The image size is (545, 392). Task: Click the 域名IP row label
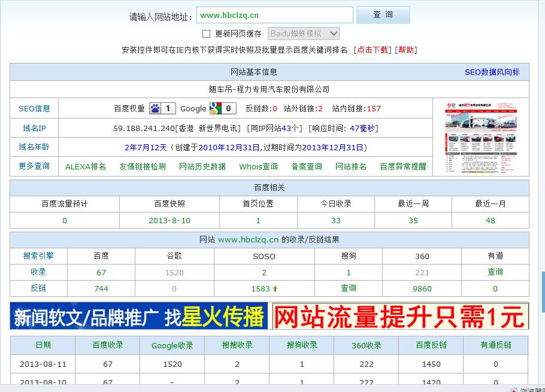click(34, 129)
